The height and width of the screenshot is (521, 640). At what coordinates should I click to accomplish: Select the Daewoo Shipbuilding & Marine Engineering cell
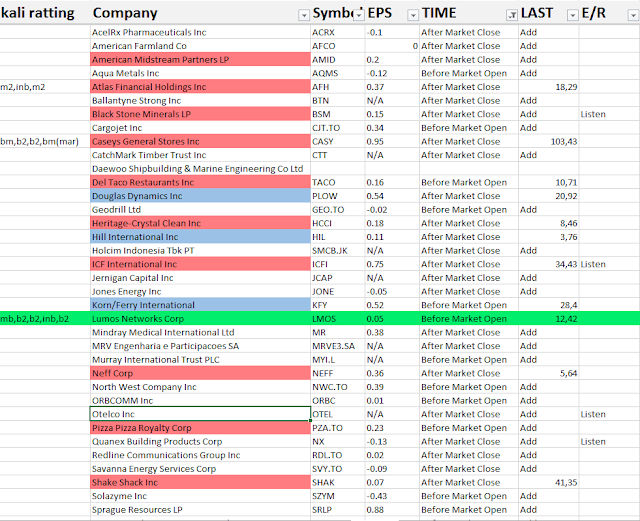click(x=200, y=169)
